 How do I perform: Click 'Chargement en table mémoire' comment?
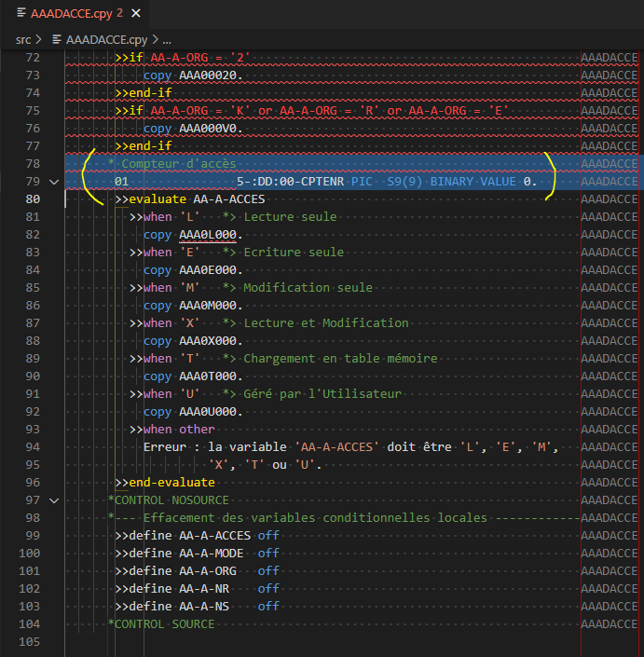click(x=340, y=358)
